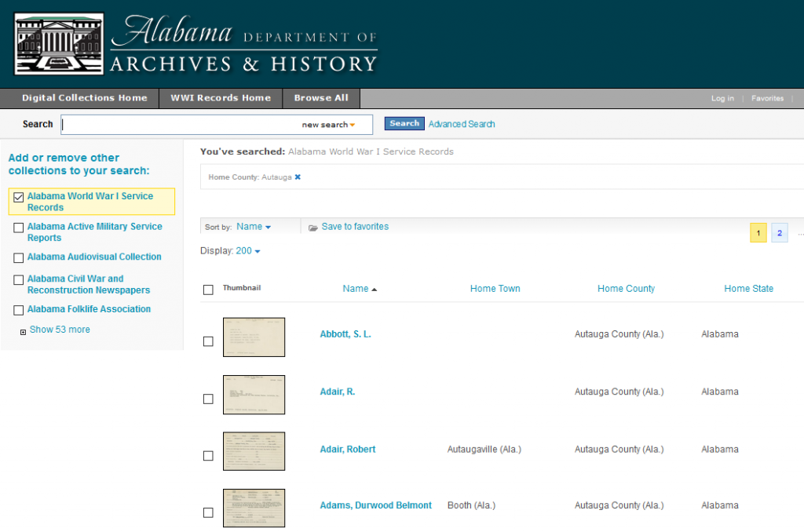
Task: Click the blue Search button
Action: (x=404, y=123)
